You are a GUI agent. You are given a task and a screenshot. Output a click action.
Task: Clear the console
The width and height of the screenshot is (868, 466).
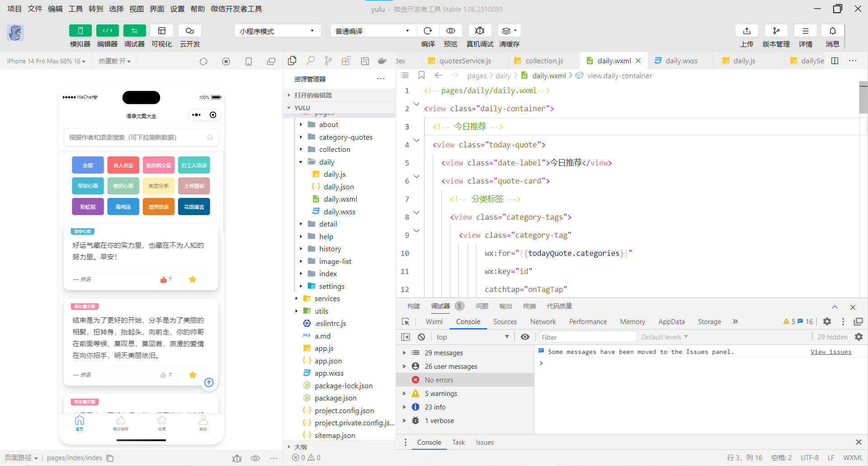[421, 337]
